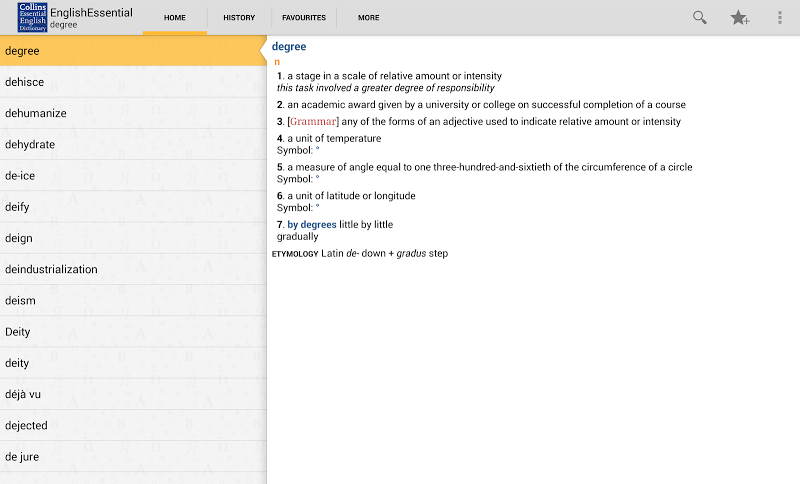Viewport: 800px width, 484px height.
Task: Open the 'de jure' entry
Action: point(133,456)
